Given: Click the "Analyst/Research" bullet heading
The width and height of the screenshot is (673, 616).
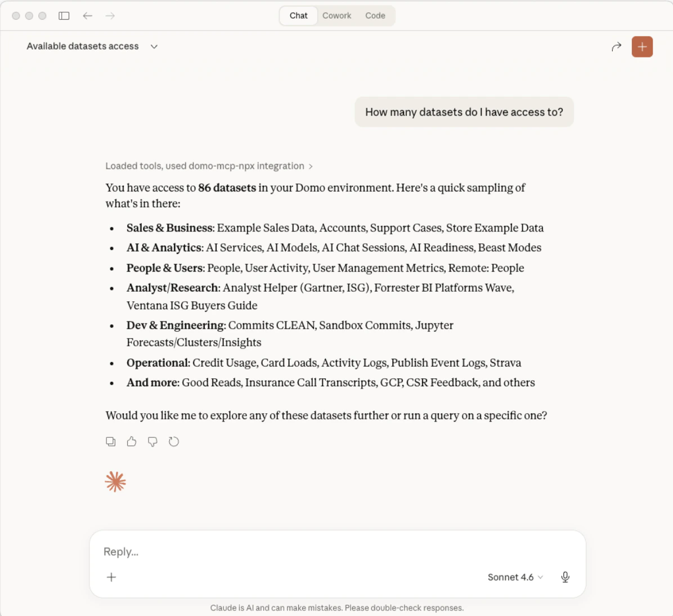Looking at the screenshot, I should (x=172, y=288).
